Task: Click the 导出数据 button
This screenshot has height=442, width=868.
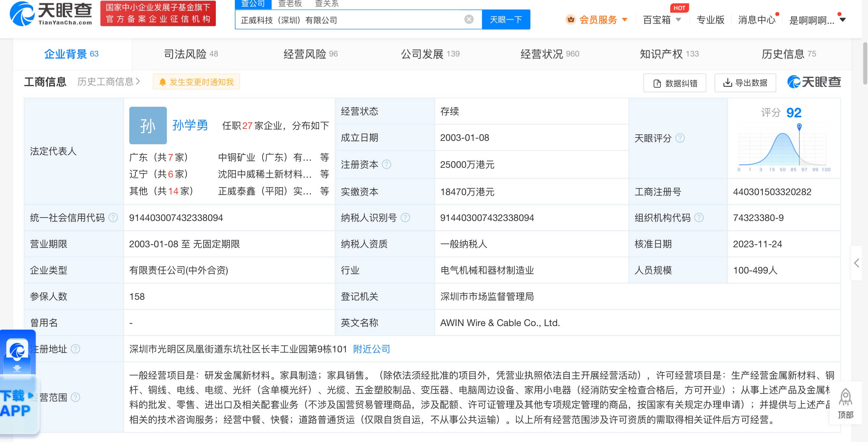Action: tap(745, 83)
